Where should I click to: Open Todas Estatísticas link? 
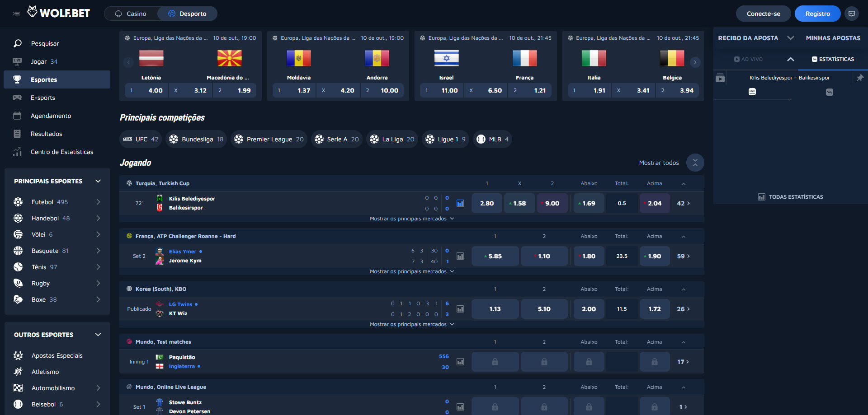click(791, 197)
